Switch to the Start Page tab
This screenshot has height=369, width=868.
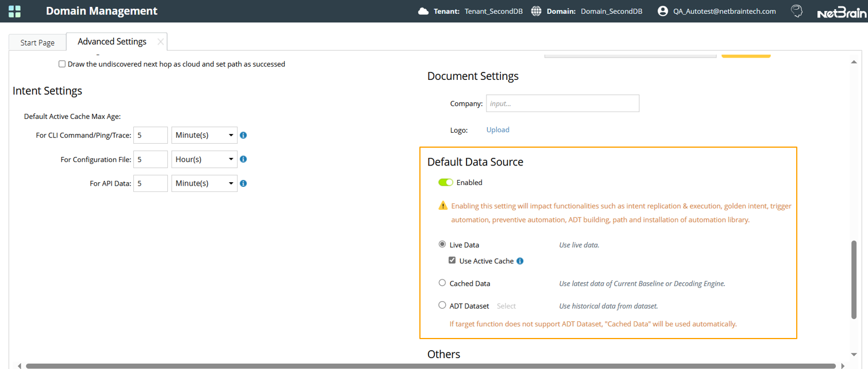click(37, 43)
